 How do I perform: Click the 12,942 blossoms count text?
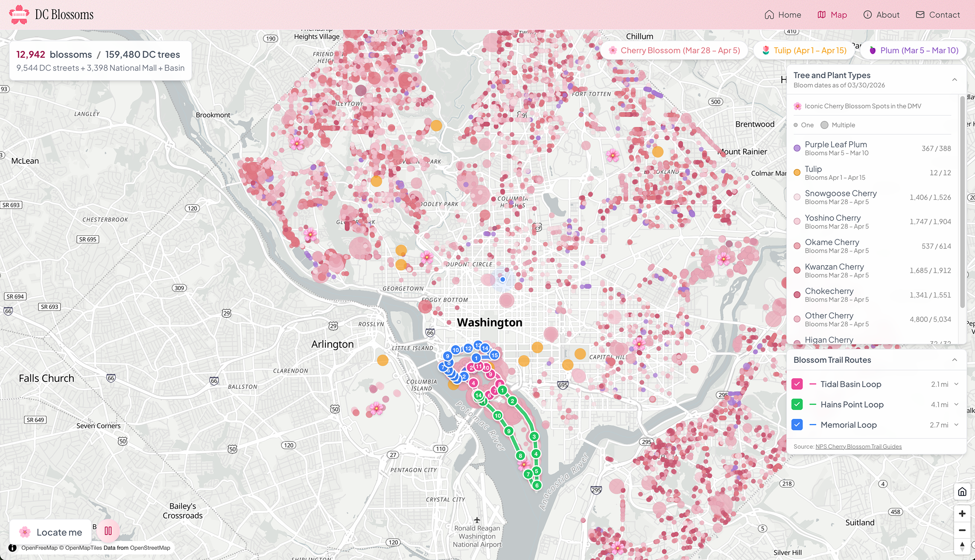coord(54,55)
